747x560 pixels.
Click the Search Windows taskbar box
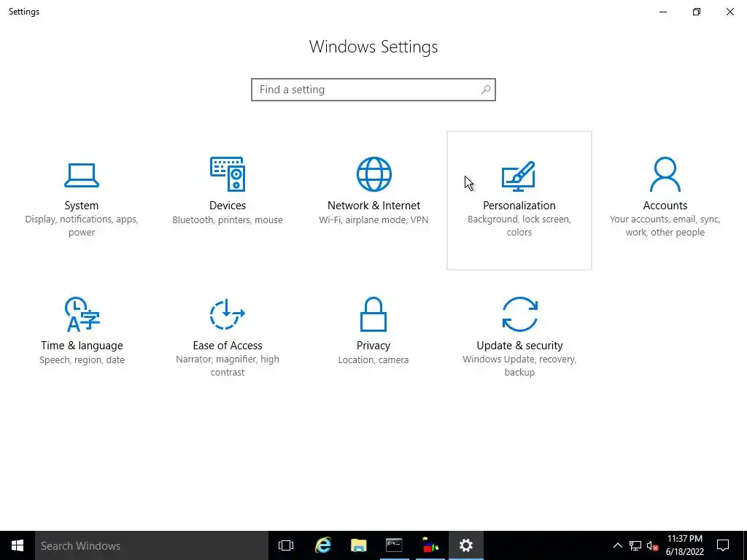point(152,545)
